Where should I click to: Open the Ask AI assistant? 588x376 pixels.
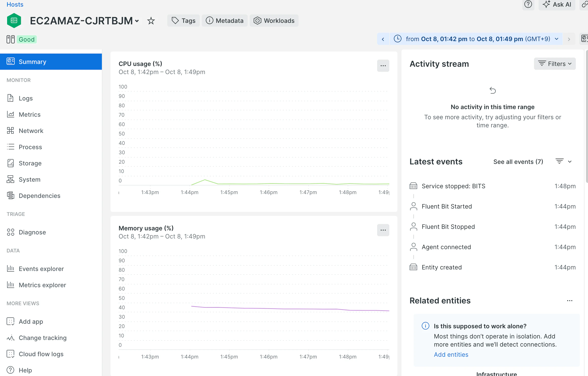557,4
